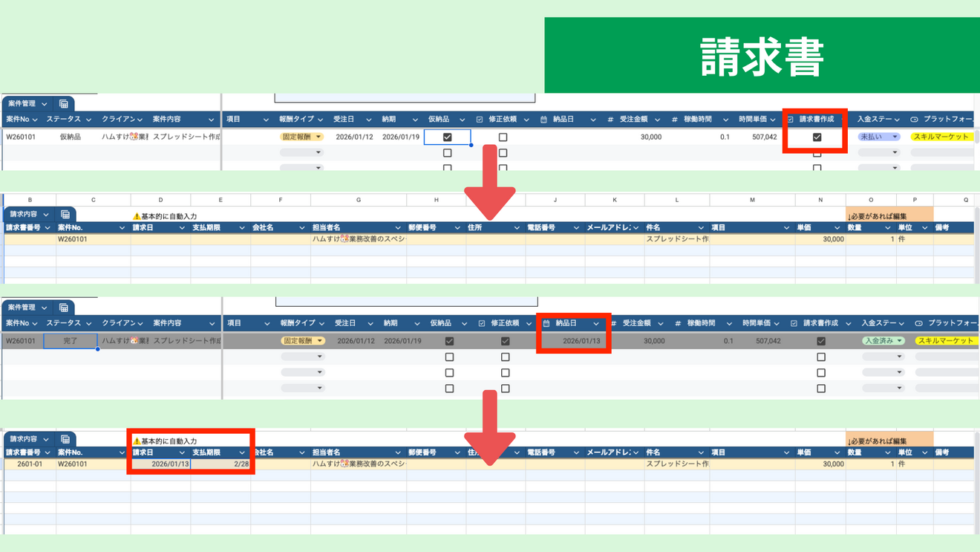Screen dimensions: 980x552
Task: Check 修正依頼 checkbox in the 仮納品-status row
Action: point(503,137)
